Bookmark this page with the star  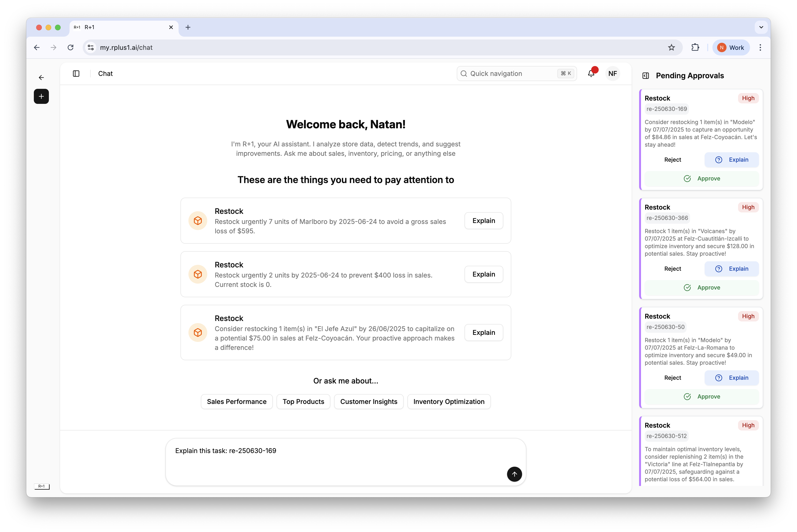(671, 47)
